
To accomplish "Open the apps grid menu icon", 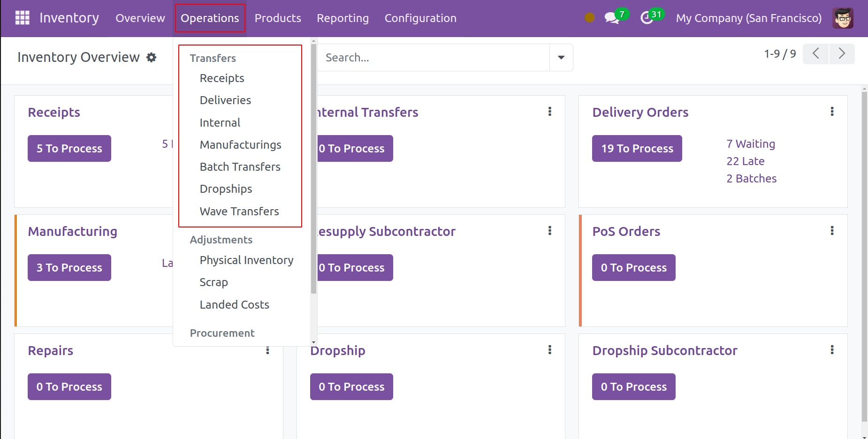I will pyautogui.click(x=22, y=18).
